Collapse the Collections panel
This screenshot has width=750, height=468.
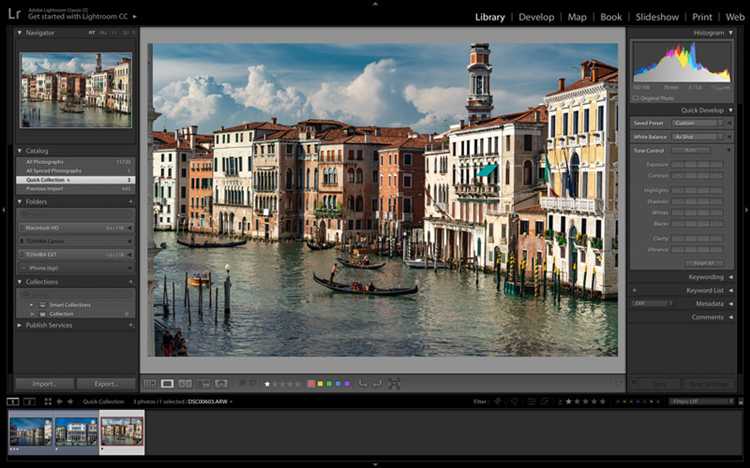pos(20,282)
